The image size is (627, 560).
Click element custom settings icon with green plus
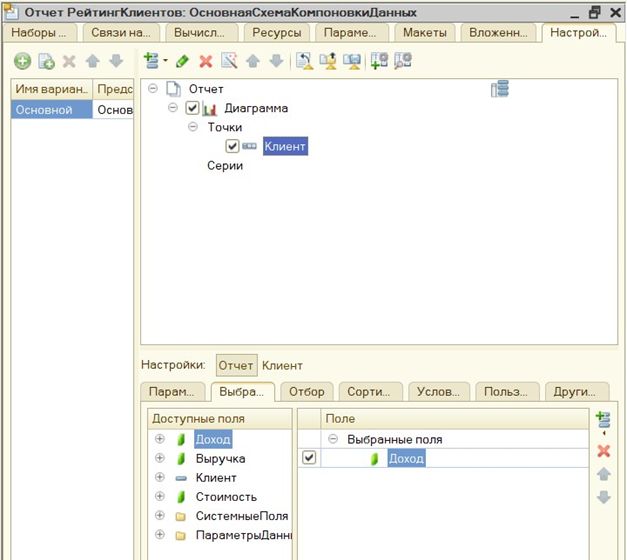(379, 61)
